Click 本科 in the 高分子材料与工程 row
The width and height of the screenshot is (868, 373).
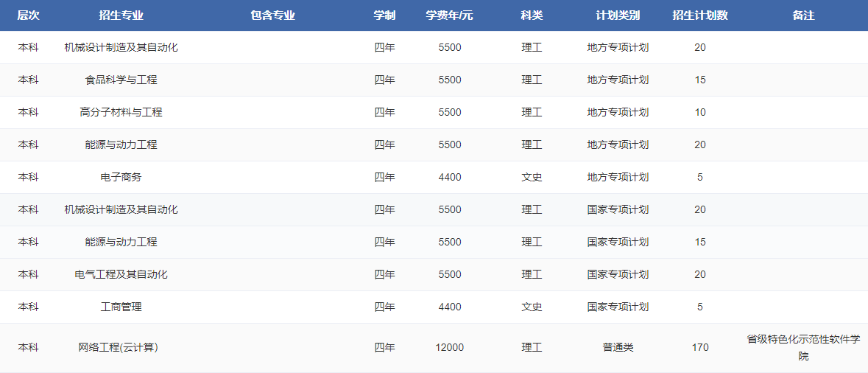coord(28,113)
